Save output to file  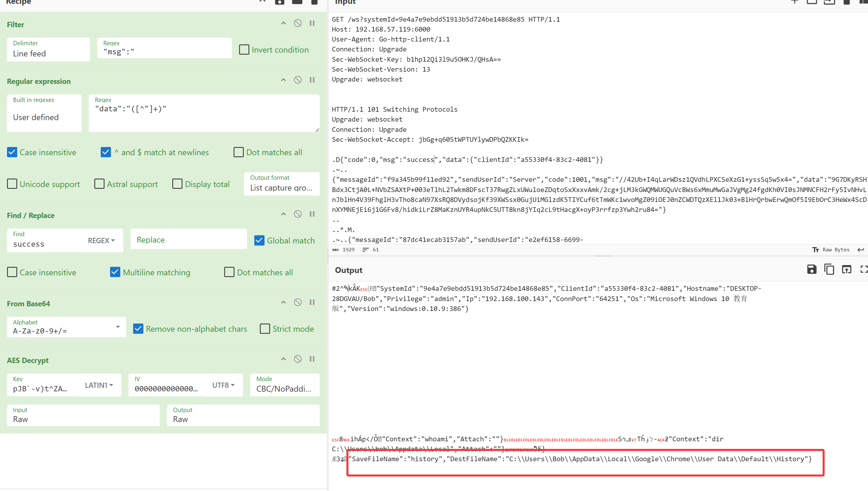click(811, 269)
